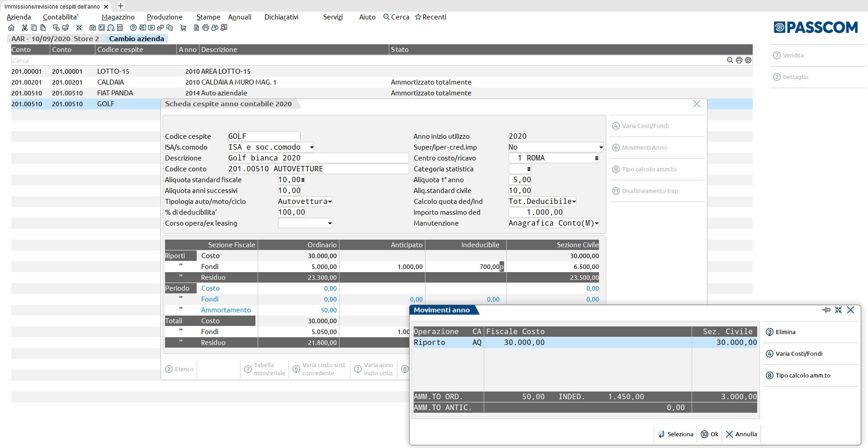Click Cerca in the menu bar
The width and height of the screenshot is (868, 448).
click(396, 17)
